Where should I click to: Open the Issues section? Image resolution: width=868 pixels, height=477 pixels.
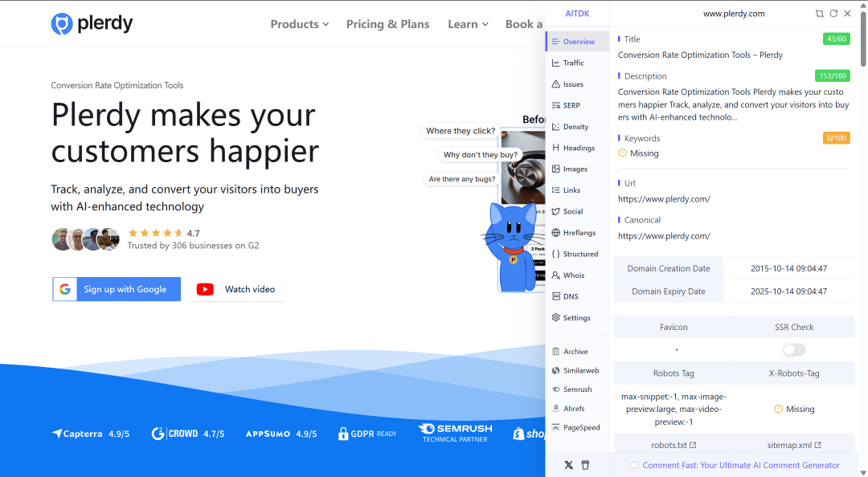point(572,84)
